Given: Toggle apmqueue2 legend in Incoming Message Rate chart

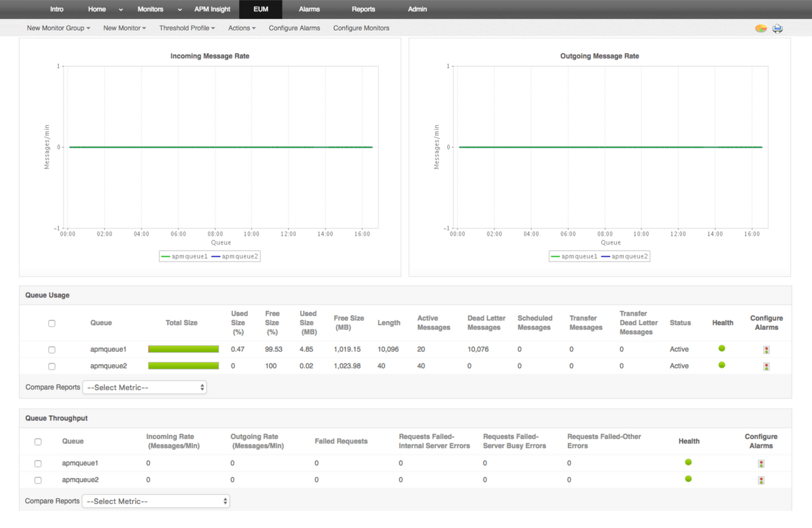Looking at the screenshot, I should (x=235, y=257).
